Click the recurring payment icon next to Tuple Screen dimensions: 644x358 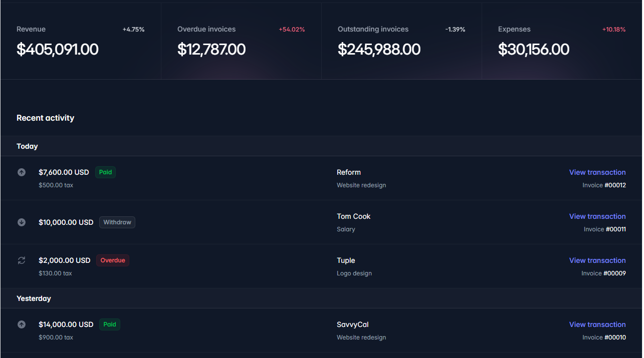21,260
